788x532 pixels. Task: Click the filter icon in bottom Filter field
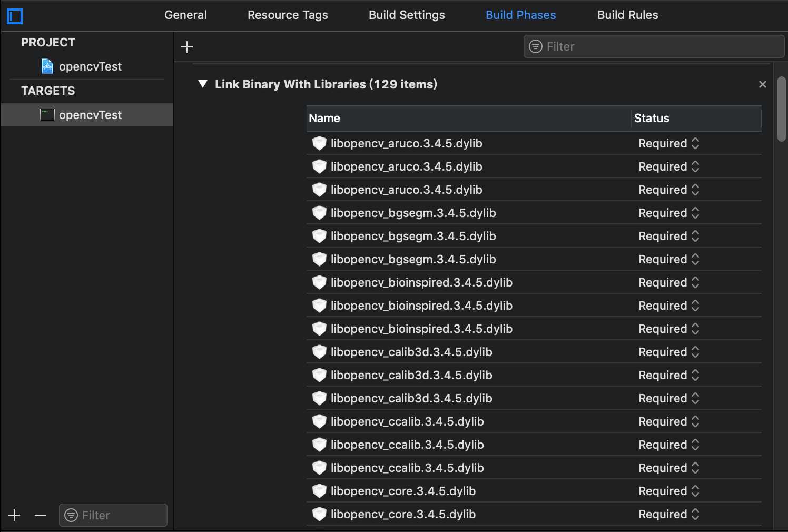click(71, 515)
